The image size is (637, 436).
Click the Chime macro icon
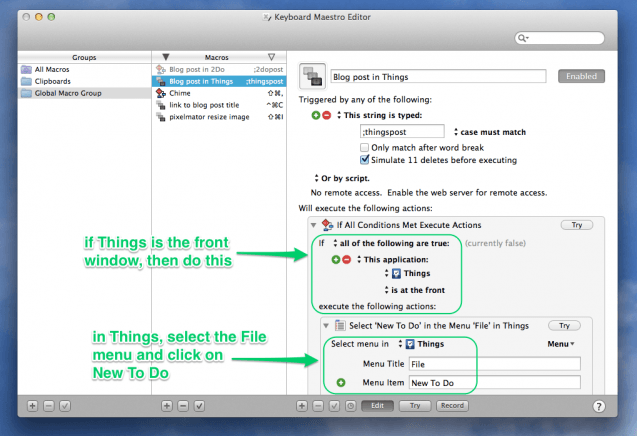click(x=161, y=93)
